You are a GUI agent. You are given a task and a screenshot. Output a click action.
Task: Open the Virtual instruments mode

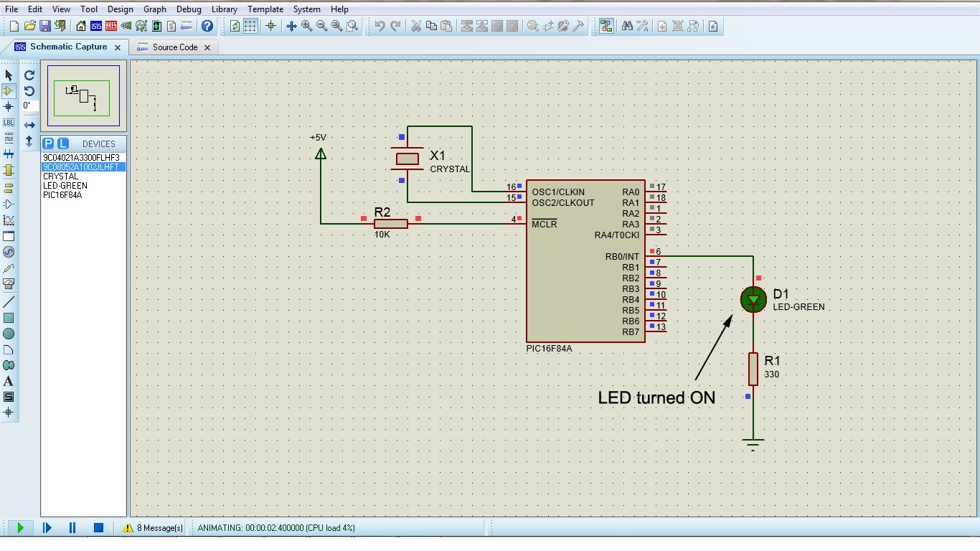click(x=9, y=284)
